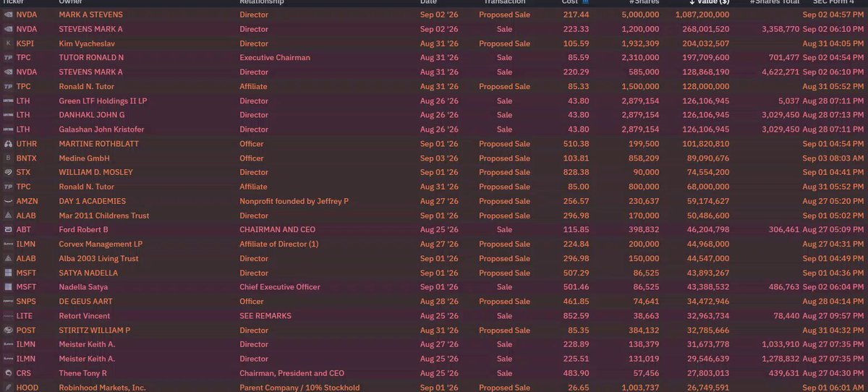Click ILMN logo in the 228.89 cost row

tap(8, 344)
